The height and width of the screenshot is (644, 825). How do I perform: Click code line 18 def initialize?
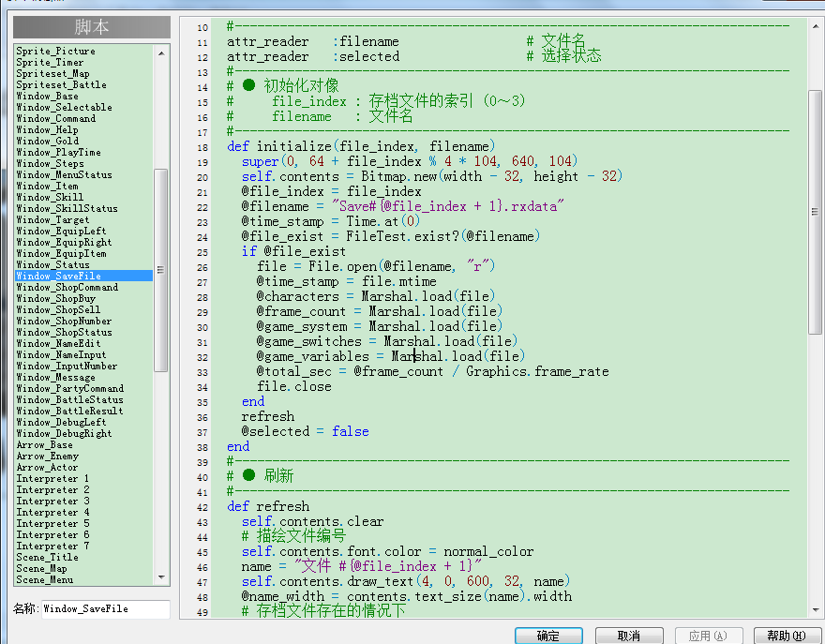pos(361,146)
